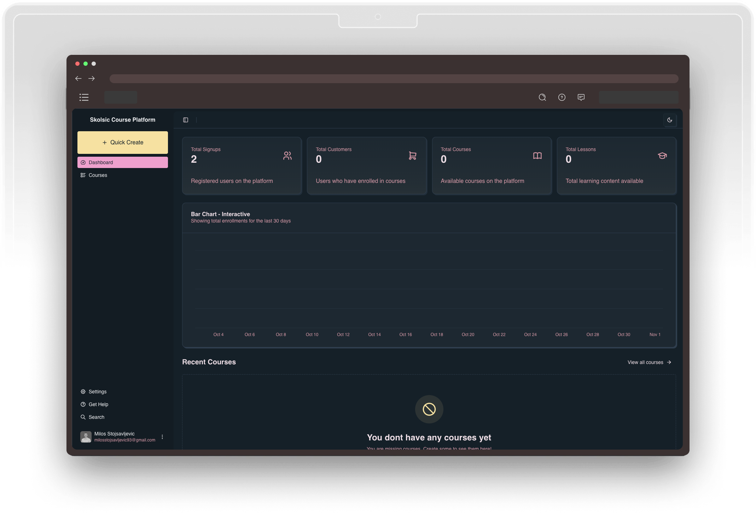Click the browser back arrow
This screenshot has width=756, height=532.
78,79
